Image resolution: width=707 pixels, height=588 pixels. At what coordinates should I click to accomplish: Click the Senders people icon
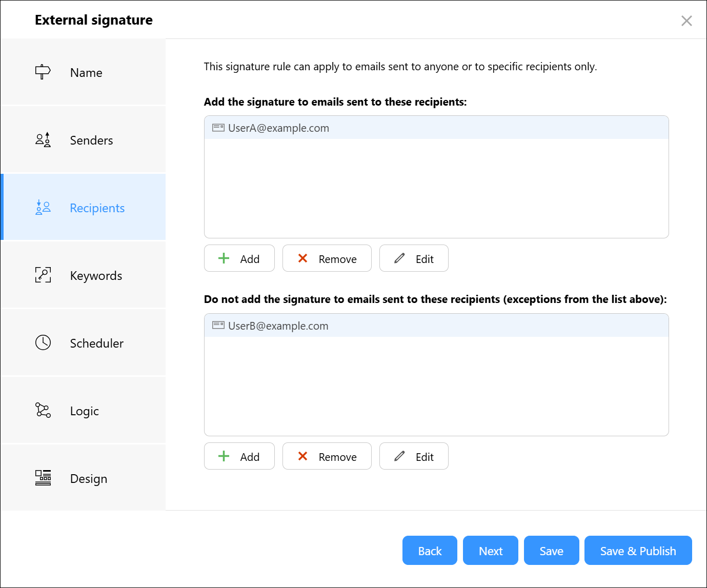43,140
